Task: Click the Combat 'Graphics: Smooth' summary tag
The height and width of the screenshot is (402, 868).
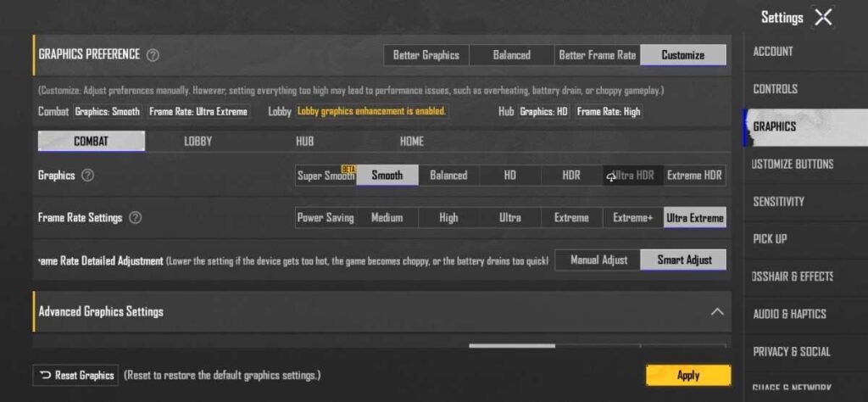Action: (108, 111)
